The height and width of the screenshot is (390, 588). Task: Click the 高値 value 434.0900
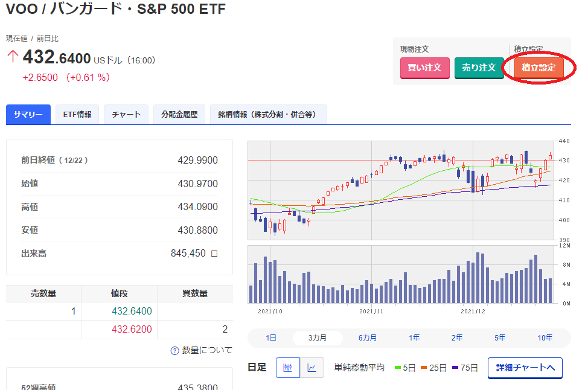pyautogui.click(x=197, y=207)
